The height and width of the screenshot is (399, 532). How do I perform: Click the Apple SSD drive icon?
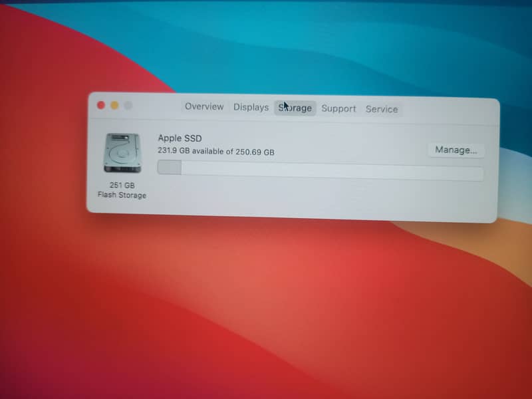(x=122, y=153)
